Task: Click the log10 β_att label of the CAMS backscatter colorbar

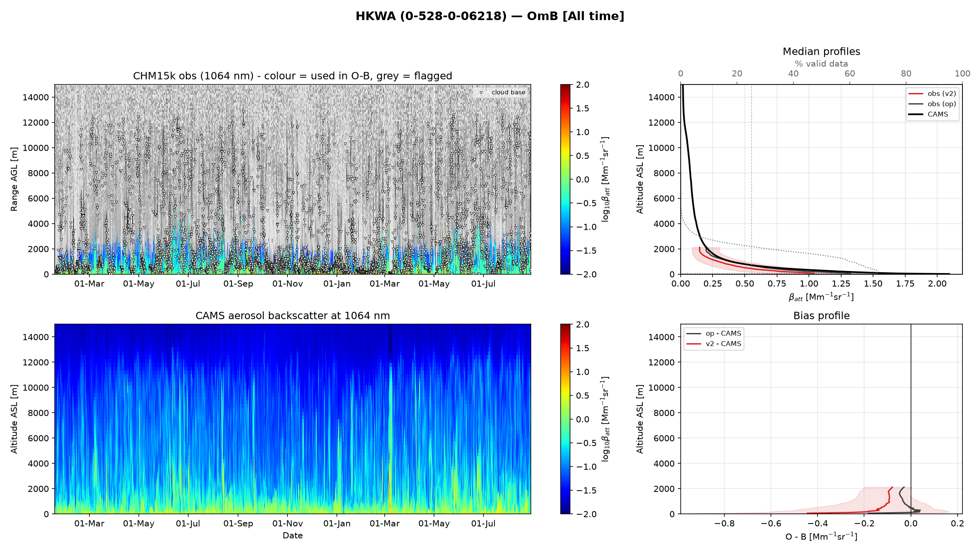Action: [605, 419]
